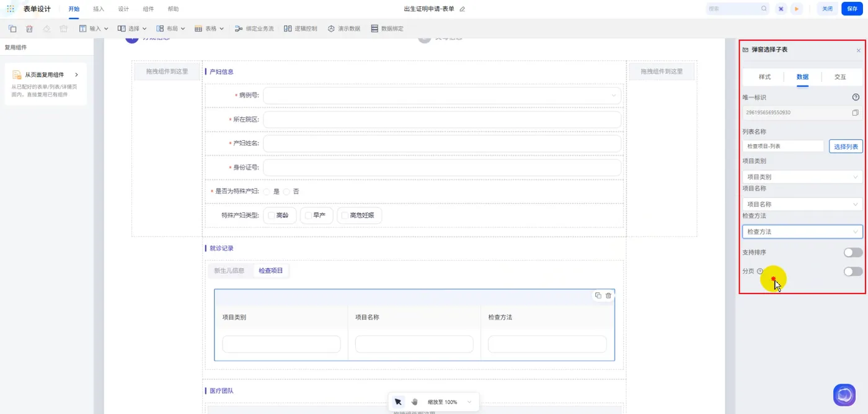Open the 输入 toolbar dropdown
Image resolution: width=868 pixels, height=414 pixels.
[x=94, y=29]
